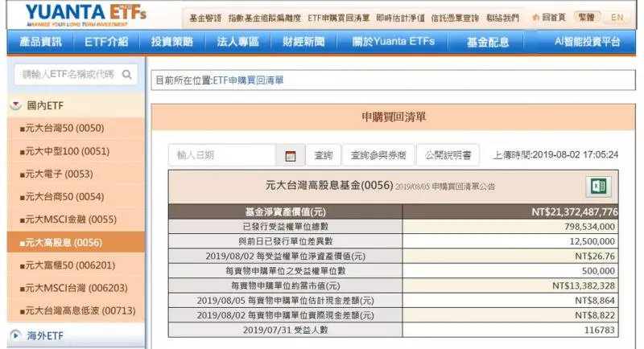Image resolution: width=644 pixels, height=349 pixels.
Task: Open the calendar date picker icon
Action: pos(291,155)
